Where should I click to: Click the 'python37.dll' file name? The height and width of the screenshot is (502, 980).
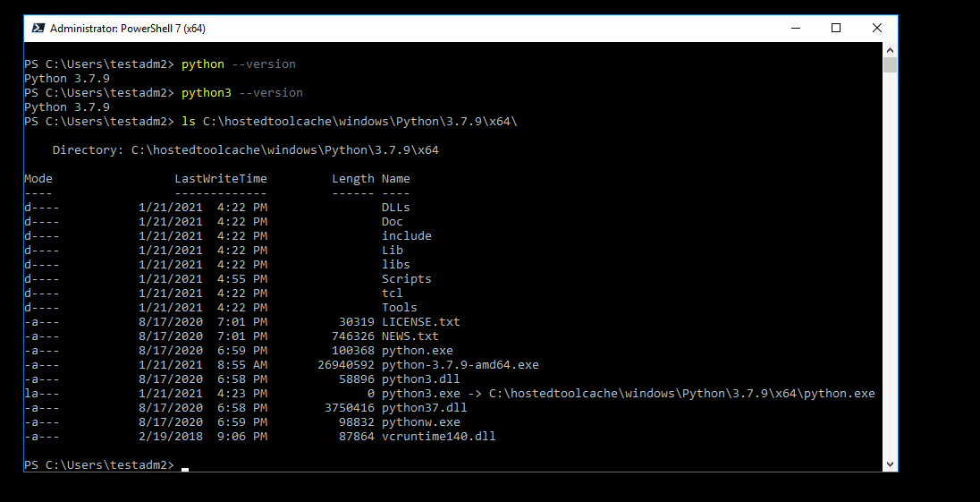pos(425,408)
